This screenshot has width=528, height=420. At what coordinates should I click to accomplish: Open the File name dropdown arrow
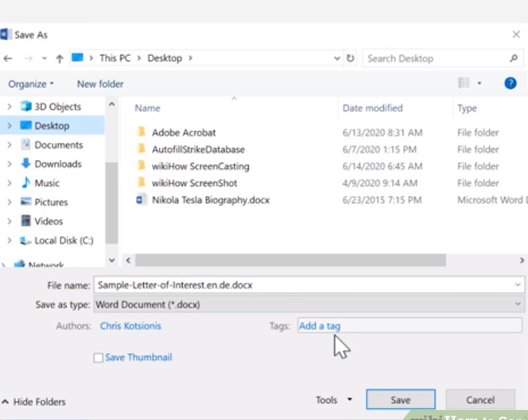click(x=518, y=285)
